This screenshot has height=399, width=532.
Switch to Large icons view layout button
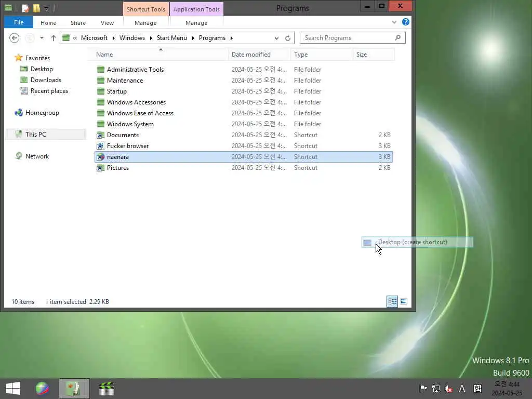point(403,301)
